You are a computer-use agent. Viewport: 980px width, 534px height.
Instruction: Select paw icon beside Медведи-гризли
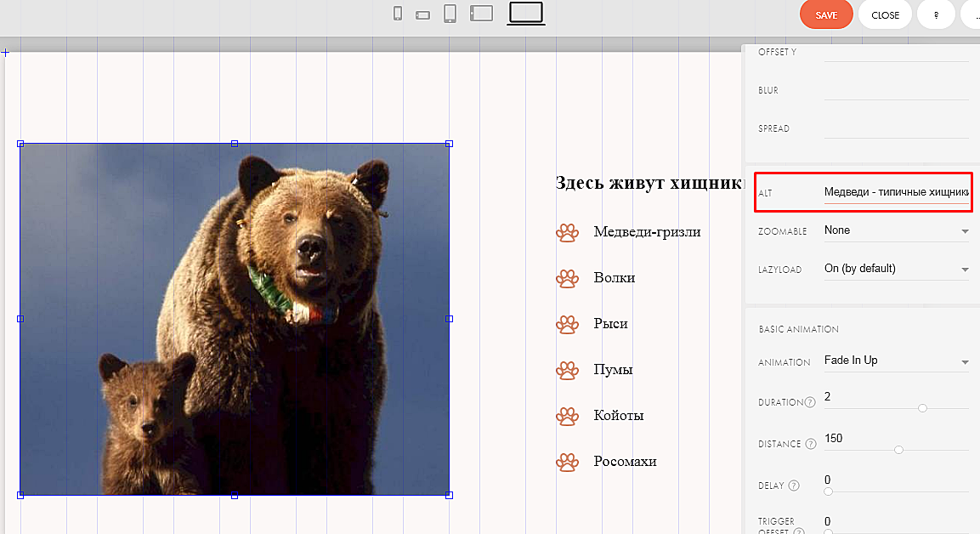coord(567,232)
